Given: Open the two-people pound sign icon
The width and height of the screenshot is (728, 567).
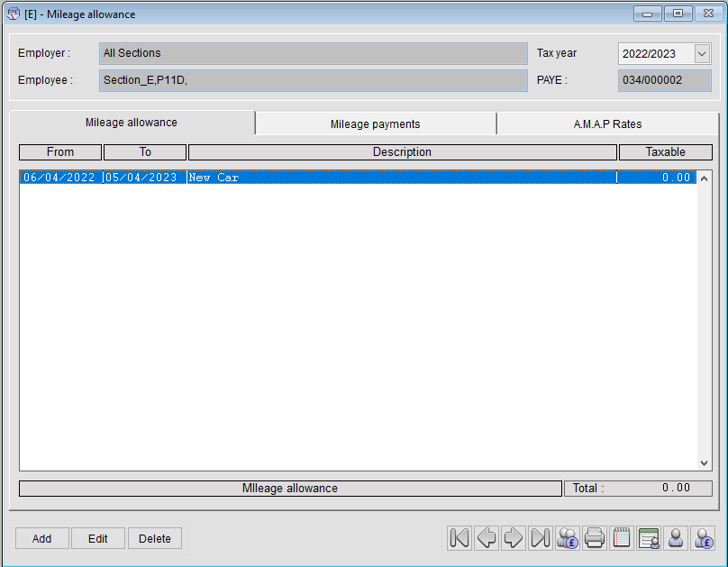Looking at the screenshot, I should [568, 538].
